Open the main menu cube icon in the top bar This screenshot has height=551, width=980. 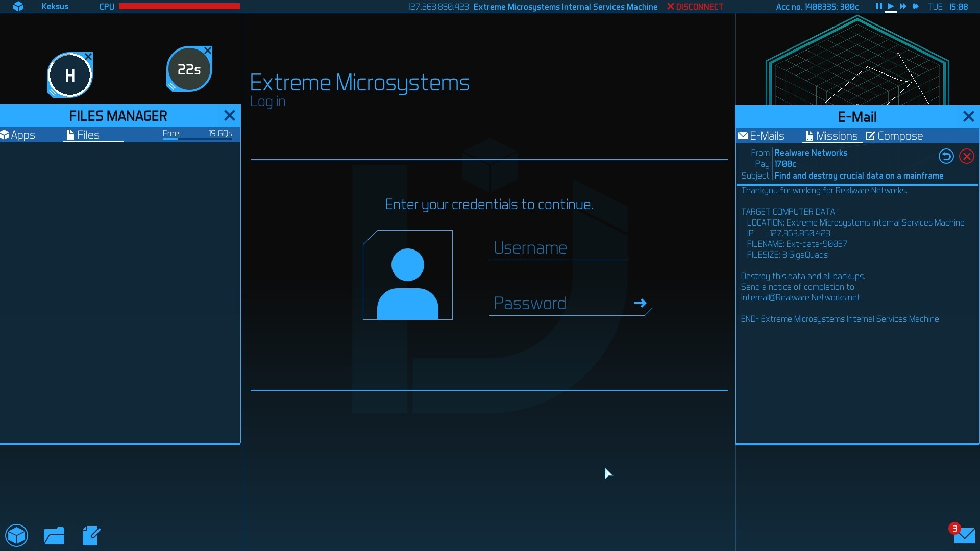point(18,7)
